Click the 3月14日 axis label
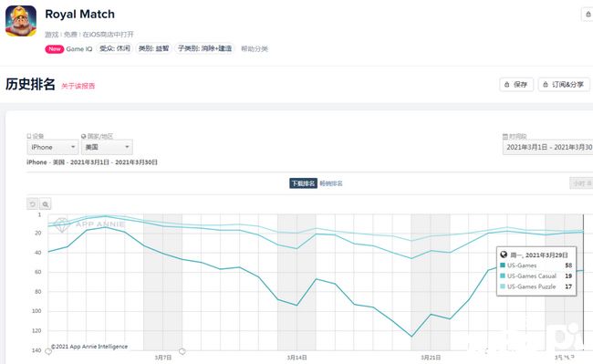The image size is (593, 364). (x=296, y=358)
